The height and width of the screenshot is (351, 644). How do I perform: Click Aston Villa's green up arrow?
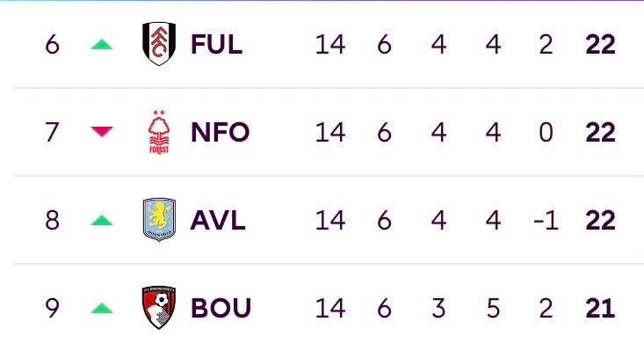102,220
